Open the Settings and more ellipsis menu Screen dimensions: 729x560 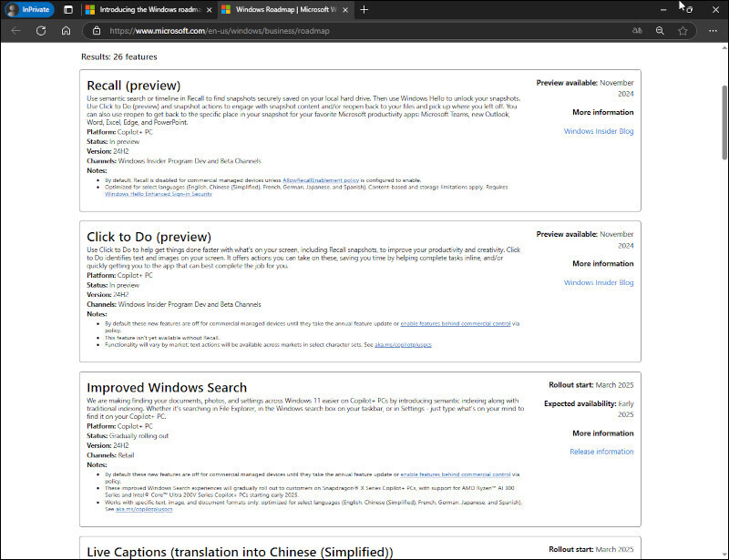(x=713, y=31)
